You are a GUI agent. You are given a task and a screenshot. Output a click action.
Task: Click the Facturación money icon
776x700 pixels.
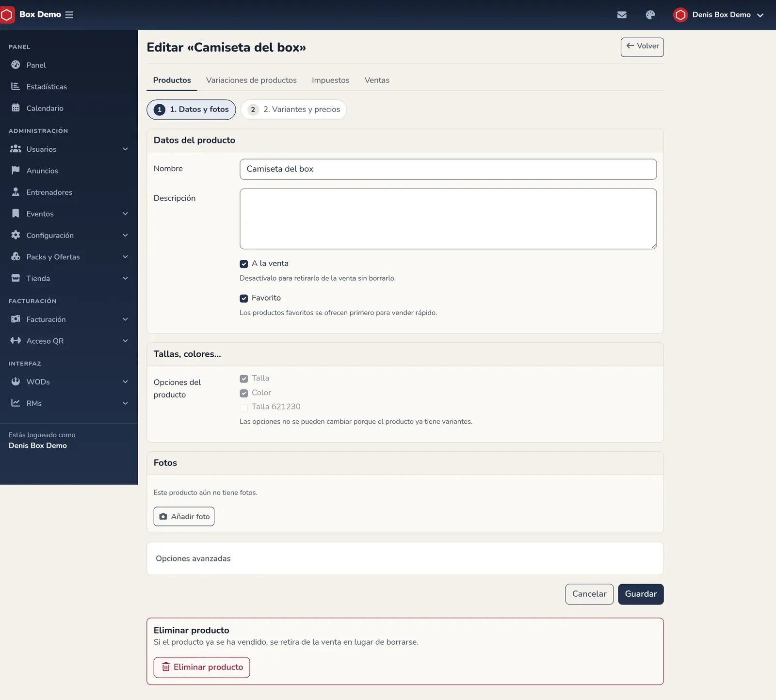click(x=16, y=319)
